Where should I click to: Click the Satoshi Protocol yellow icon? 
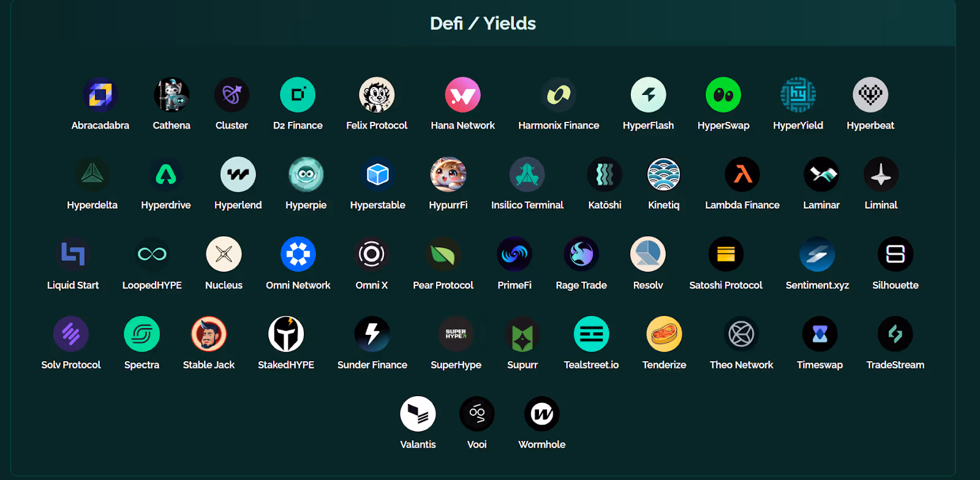pyautogui.click(x=726, y=254)
